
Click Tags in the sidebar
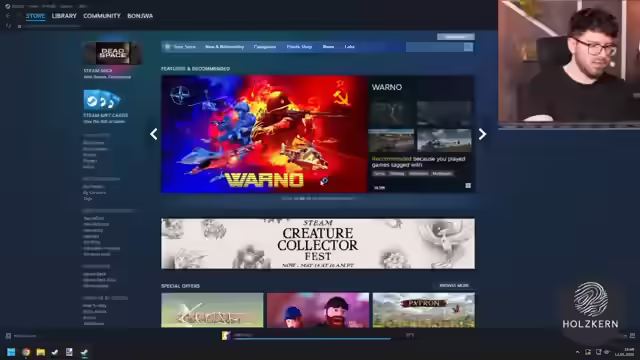coord(88,199)
